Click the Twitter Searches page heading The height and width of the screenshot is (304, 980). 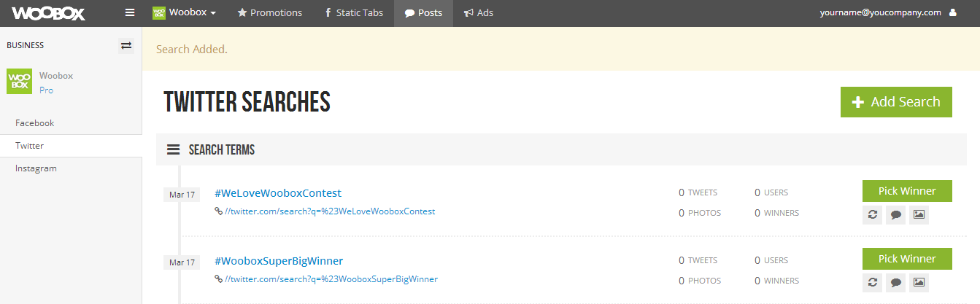pos(247,102)
